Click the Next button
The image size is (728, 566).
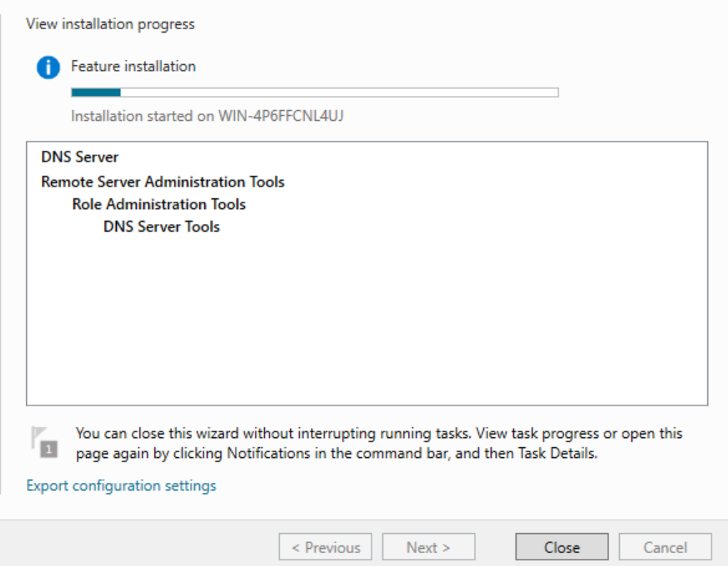click(428, 547)
